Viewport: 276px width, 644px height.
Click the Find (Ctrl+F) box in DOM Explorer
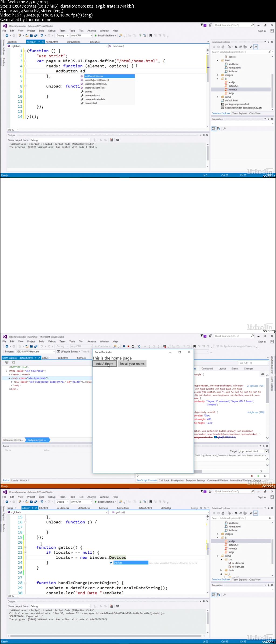253,363
